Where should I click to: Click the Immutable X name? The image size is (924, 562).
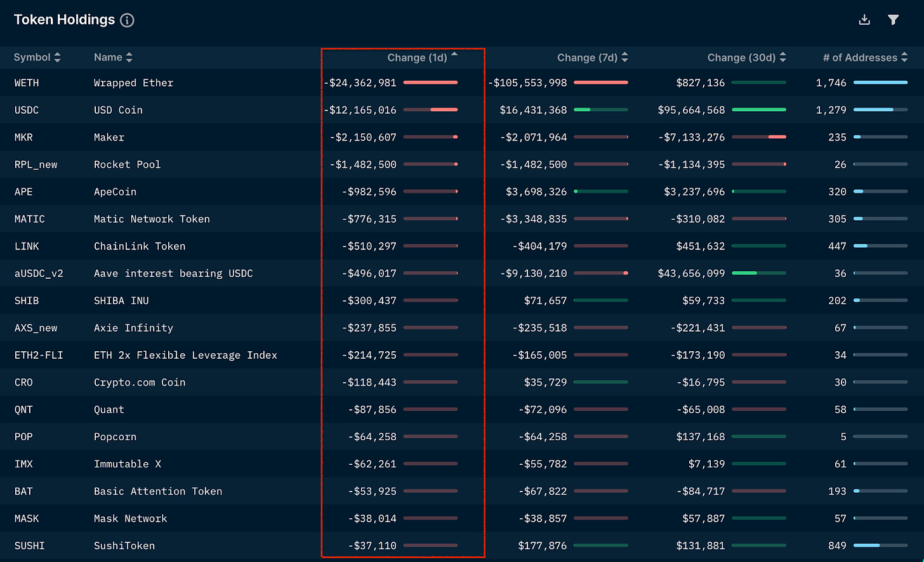point(128,464)
